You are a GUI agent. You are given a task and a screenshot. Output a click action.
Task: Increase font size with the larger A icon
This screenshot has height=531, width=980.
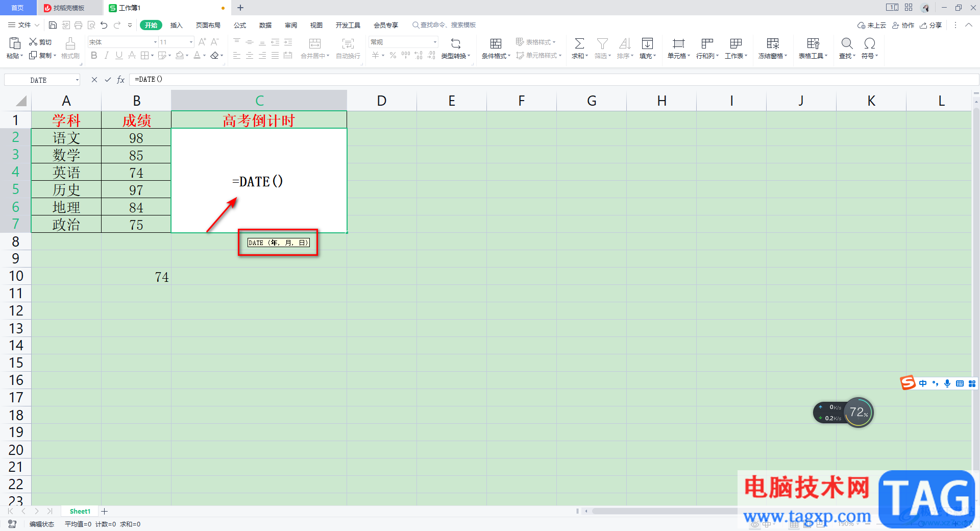(x=202, y=42)
